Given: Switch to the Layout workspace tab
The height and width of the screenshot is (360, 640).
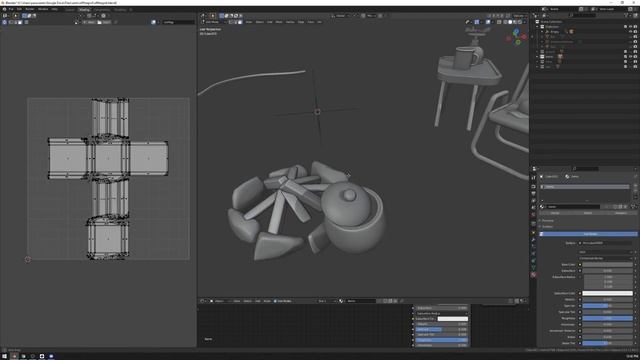Looking at the screenshot, I should [x=70, y=9].
